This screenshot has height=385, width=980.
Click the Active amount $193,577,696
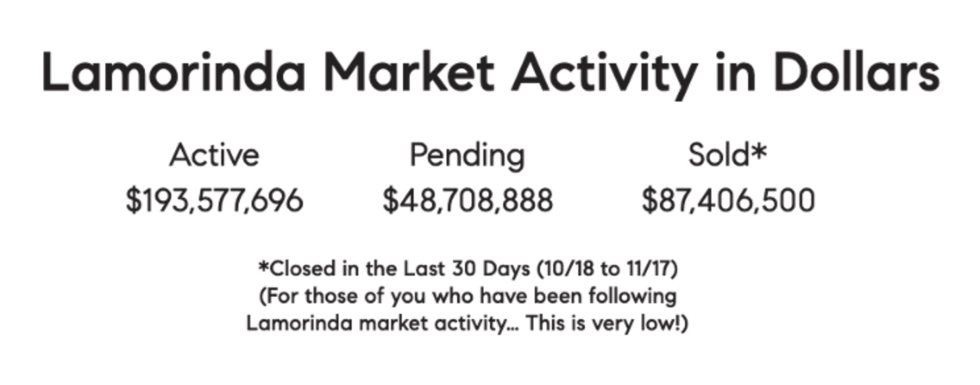[x=214, y=200]
